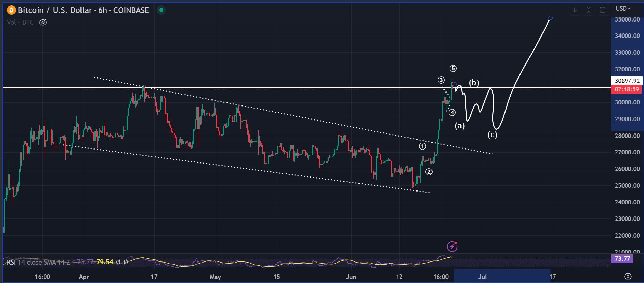Select the (a) correction wave label
This screenshot has height=283, width=644.
tap(459, 126)
